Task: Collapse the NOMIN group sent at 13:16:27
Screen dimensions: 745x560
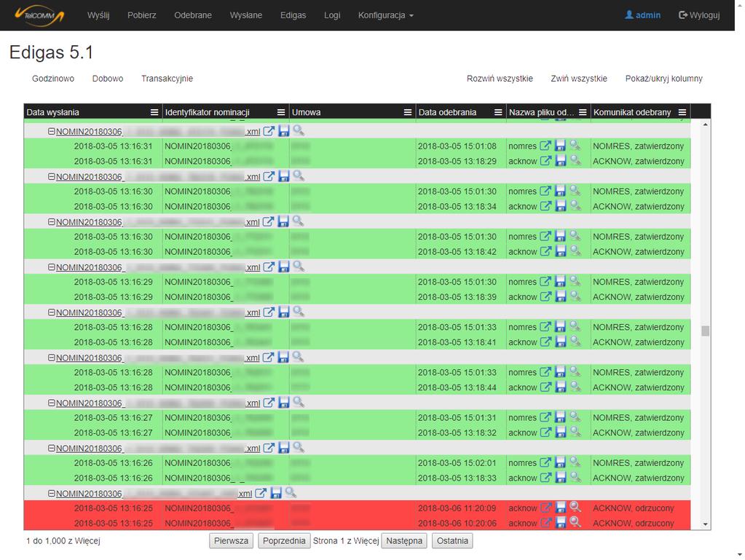Action: point(51,403)
